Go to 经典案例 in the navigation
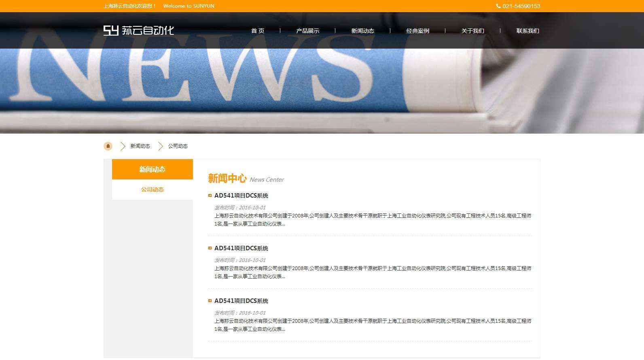The width and height of the screenshot is (644, 360). (x=417, y=31)
